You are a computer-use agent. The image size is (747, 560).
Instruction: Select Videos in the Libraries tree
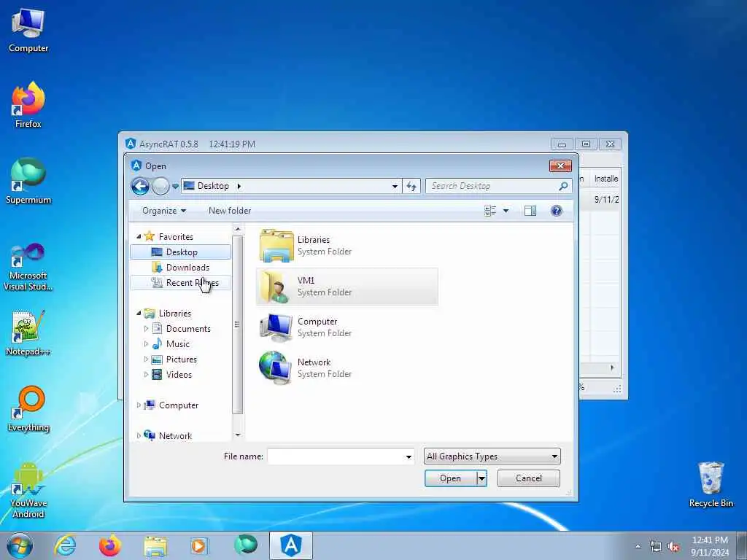tap(179, 375)
